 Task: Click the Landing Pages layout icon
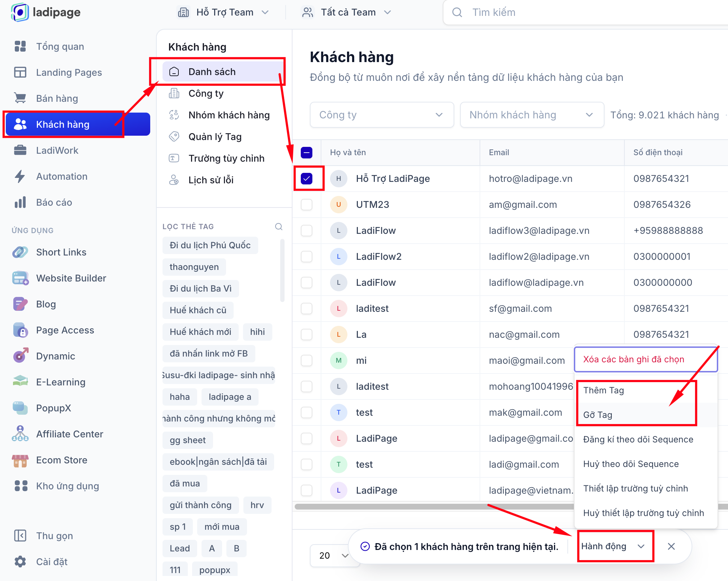tap(20, 73)
